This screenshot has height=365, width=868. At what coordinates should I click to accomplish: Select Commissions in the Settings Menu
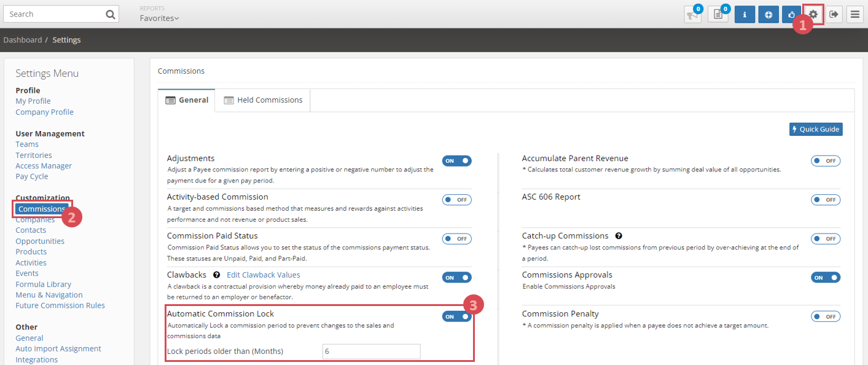[42, 209]
